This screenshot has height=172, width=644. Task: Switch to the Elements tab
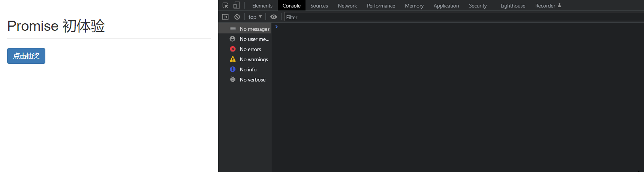262,6
